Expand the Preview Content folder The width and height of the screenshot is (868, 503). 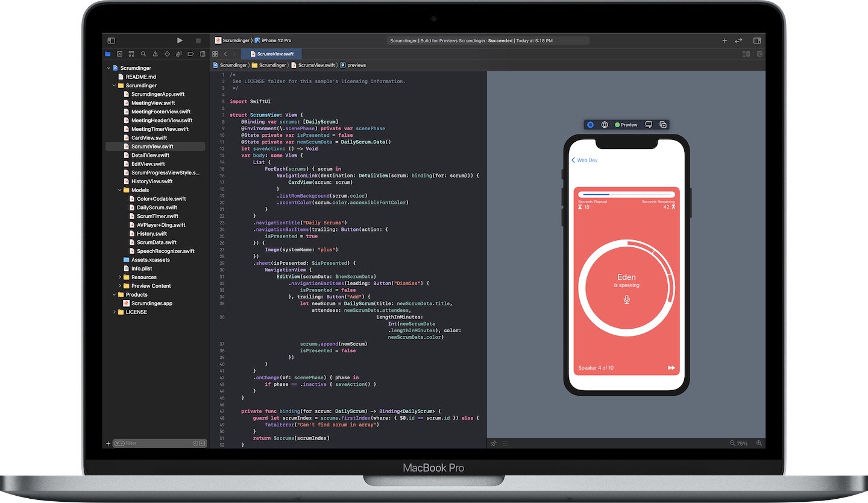pyautogui.click(x=121, y=285)
